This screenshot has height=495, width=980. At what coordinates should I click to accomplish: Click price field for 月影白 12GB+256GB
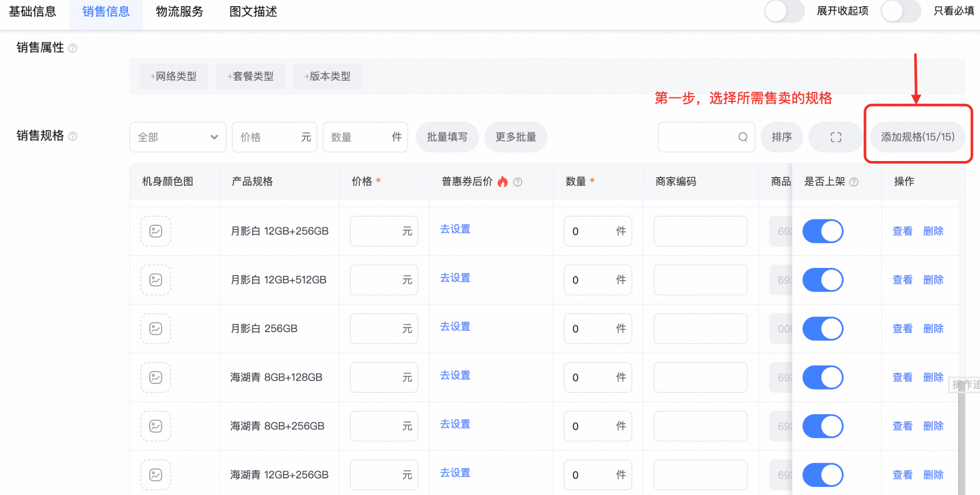point(384,231)
